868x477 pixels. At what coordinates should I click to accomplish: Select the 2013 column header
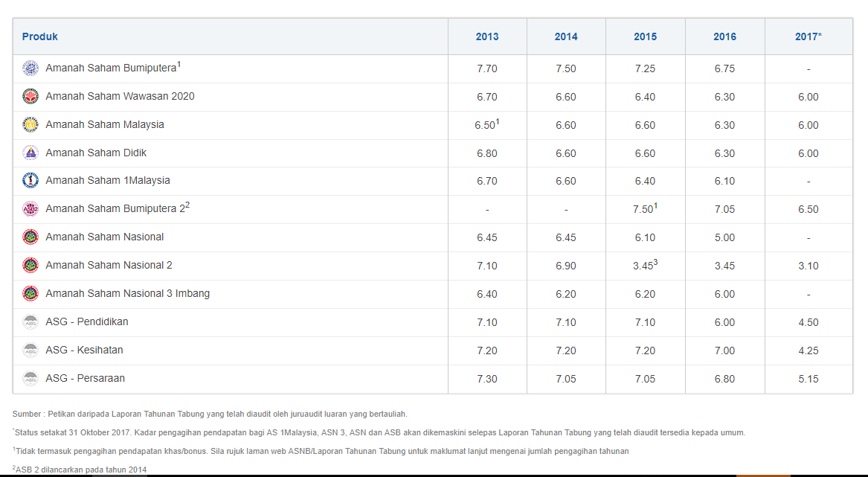pos(487,36)
